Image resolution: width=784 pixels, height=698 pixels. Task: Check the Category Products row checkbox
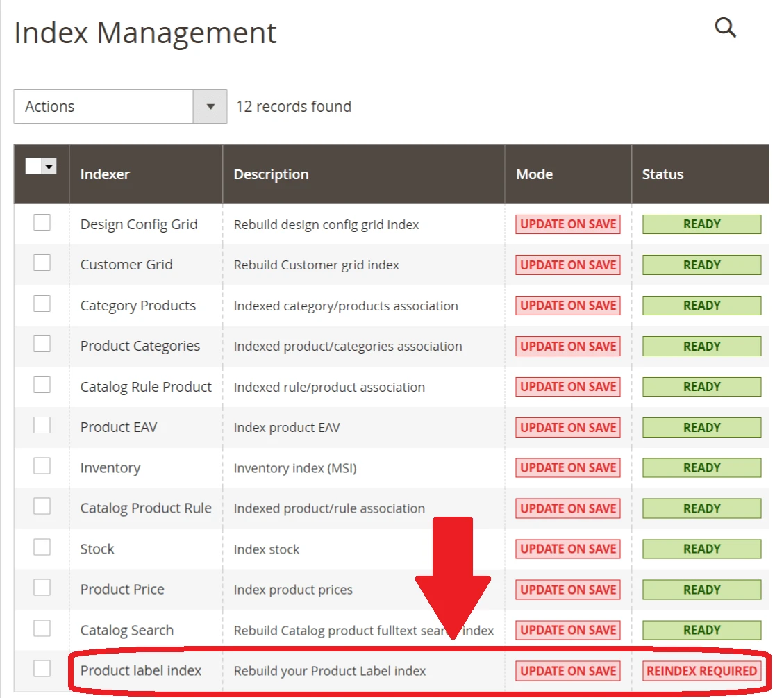click(42, 304)
